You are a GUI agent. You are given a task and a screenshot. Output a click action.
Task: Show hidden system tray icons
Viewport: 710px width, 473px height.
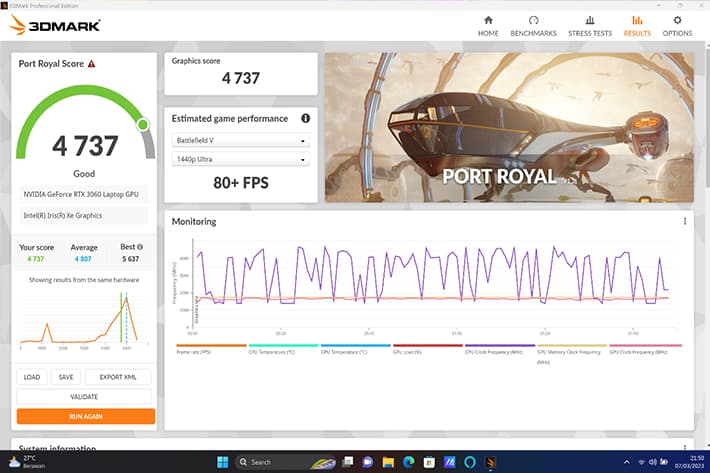coord(627,462)
